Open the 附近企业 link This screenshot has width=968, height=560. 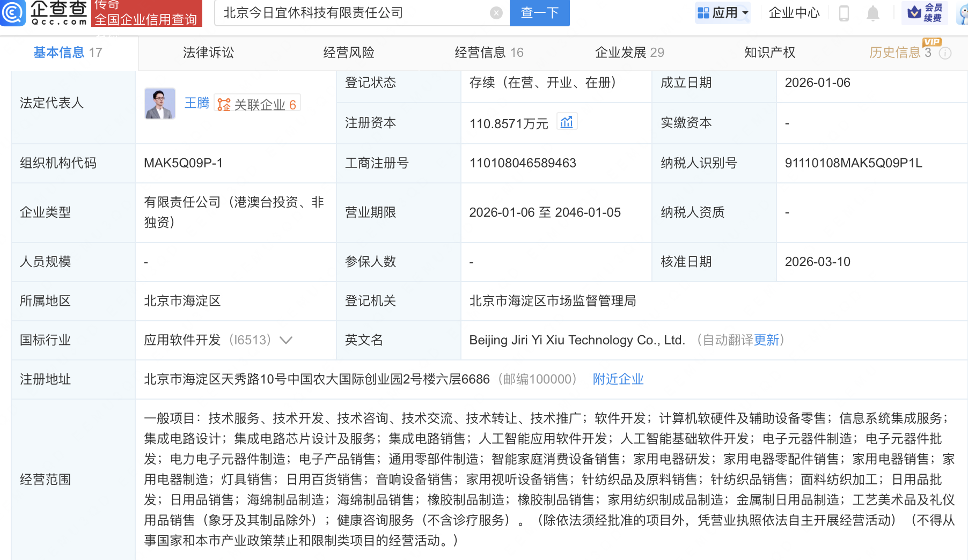click(618, 379)
